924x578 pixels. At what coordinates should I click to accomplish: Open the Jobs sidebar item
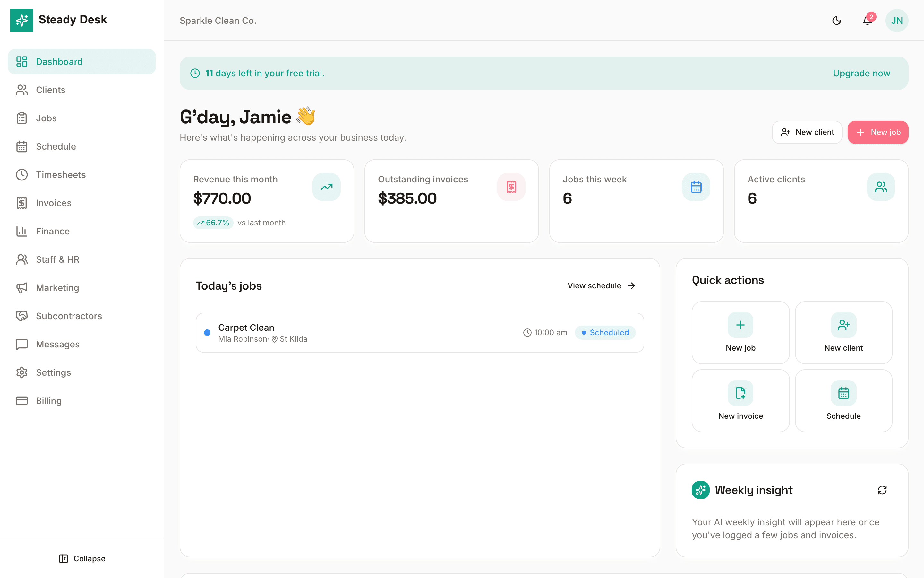[x=82, y=118]
